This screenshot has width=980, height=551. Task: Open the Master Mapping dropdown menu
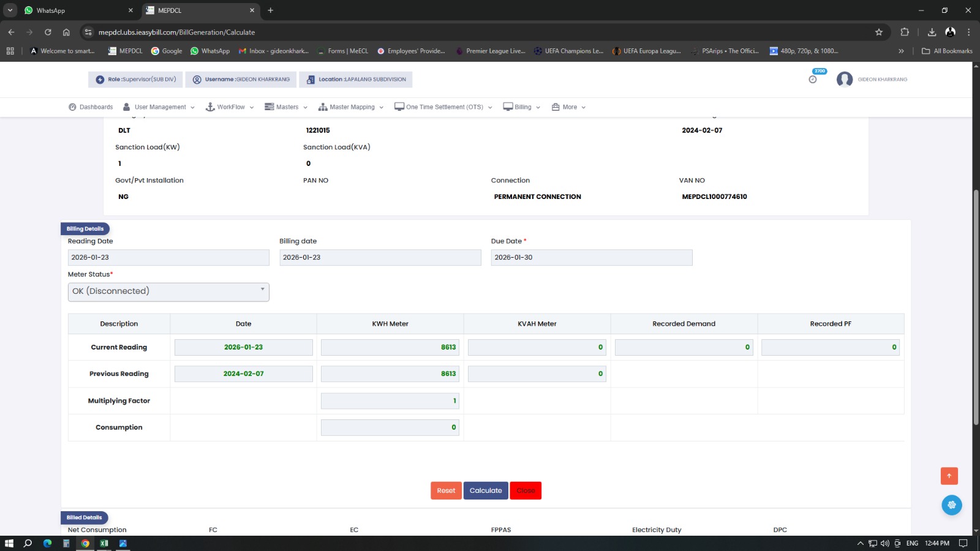coord(351,107)
